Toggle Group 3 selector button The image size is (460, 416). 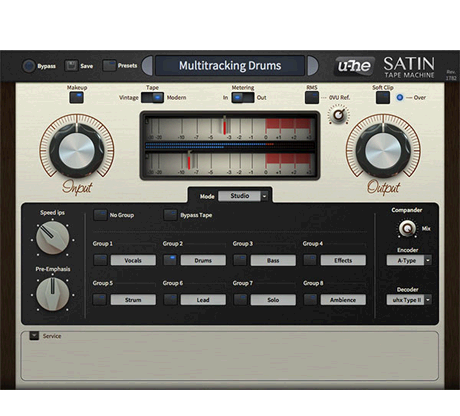click(240, 260)
